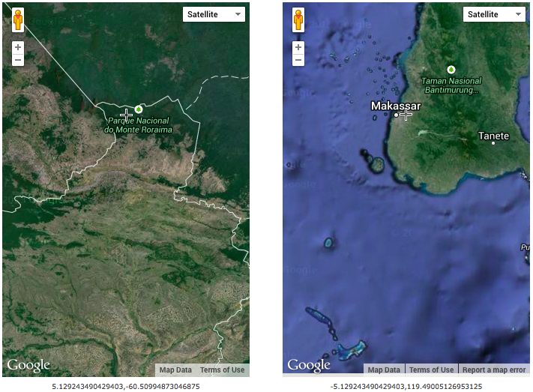The image size is (533, 392).
Task: Click the Makassar city label
Action: tap(396, 106)
